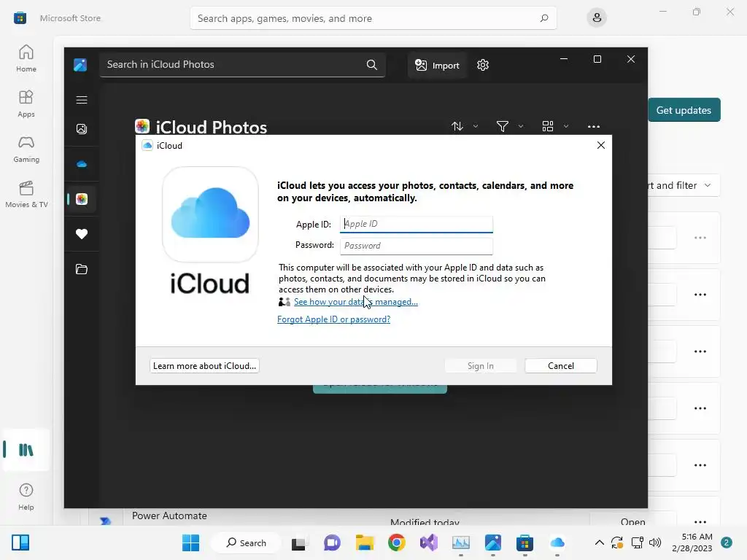
Task: Open Task View from taskbar
Action: (298, 542)
